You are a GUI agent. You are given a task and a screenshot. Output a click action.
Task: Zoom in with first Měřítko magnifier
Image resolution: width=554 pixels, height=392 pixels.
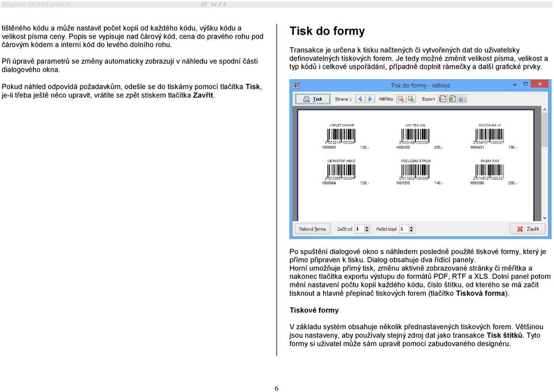pyautogui.click(x=400, y=99)
